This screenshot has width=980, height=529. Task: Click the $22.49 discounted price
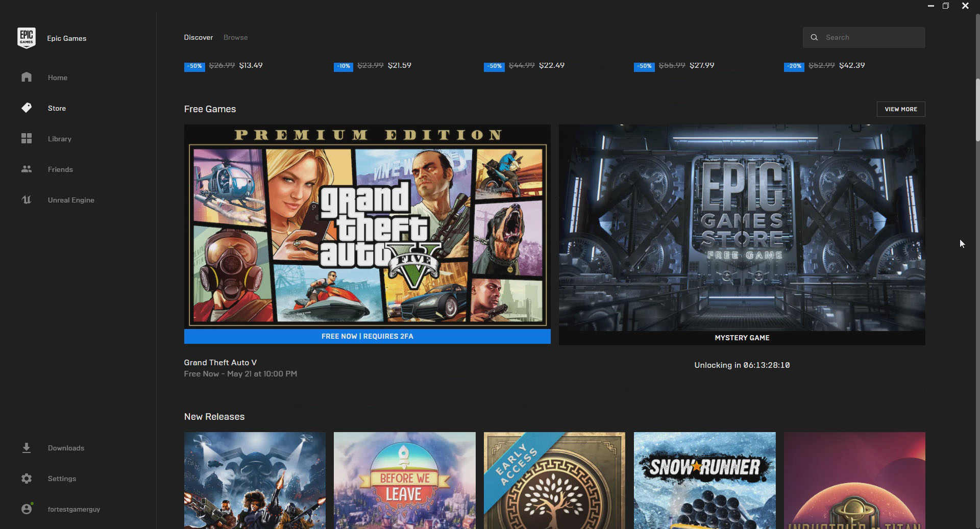[551, 65]
